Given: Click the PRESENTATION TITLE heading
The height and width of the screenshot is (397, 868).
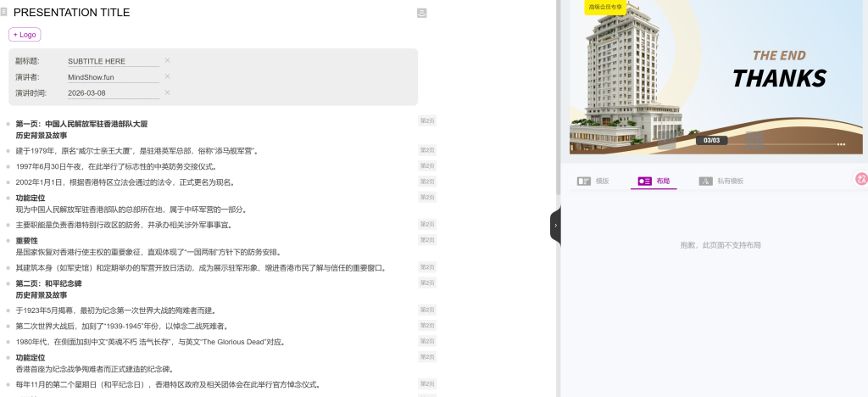Looking at the screenshot, I should [x=71, y=13].
